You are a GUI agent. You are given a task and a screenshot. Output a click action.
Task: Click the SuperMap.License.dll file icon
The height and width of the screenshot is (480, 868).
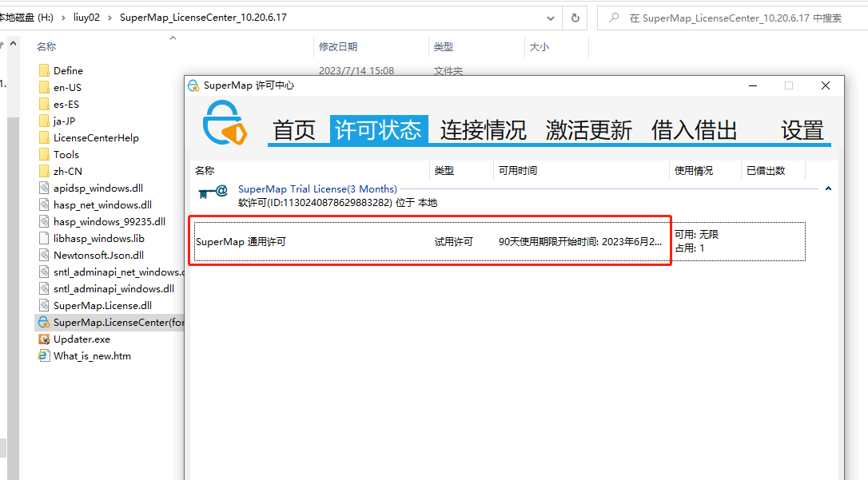(x=44, y=305)
